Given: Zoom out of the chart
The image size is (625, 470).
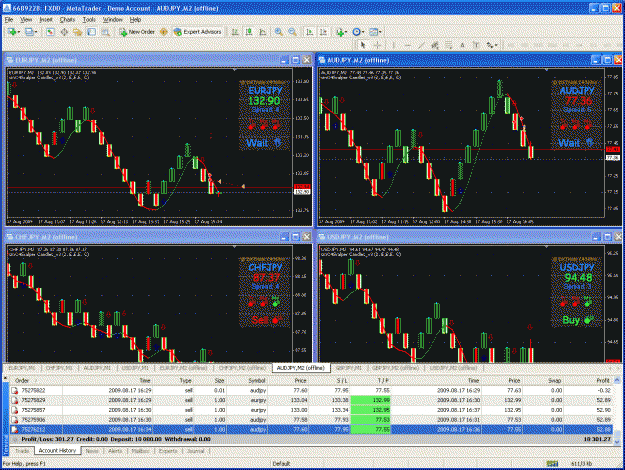Looking at the screenshot, I should (x=292, y=32).
